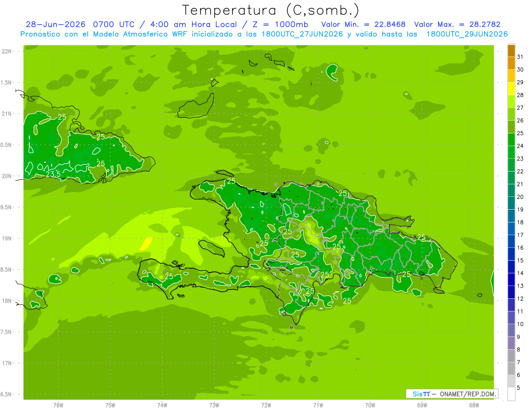The image size is (532, 411).
Task: Click the colorbar scale label '31'
Action: click(x=520, y=57)
